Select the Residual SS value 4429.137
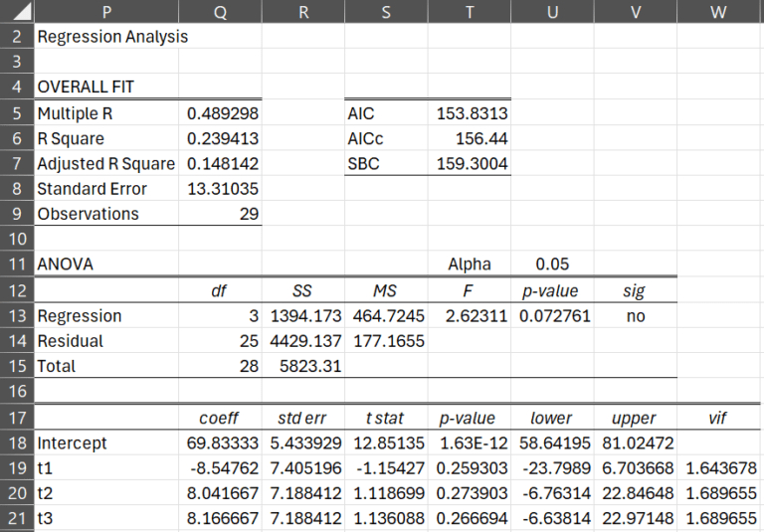 (x=303, y=340)
